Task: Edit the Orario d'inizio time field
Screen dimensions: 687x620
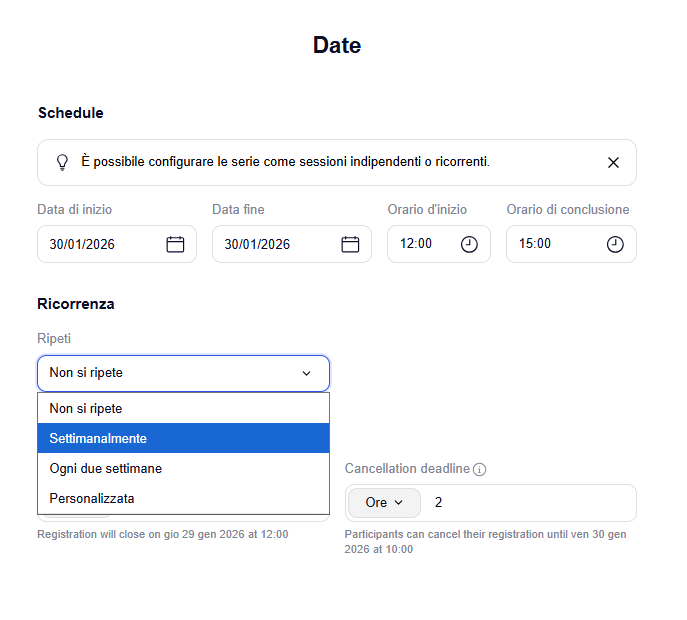Action: click(x=420, y=244)
